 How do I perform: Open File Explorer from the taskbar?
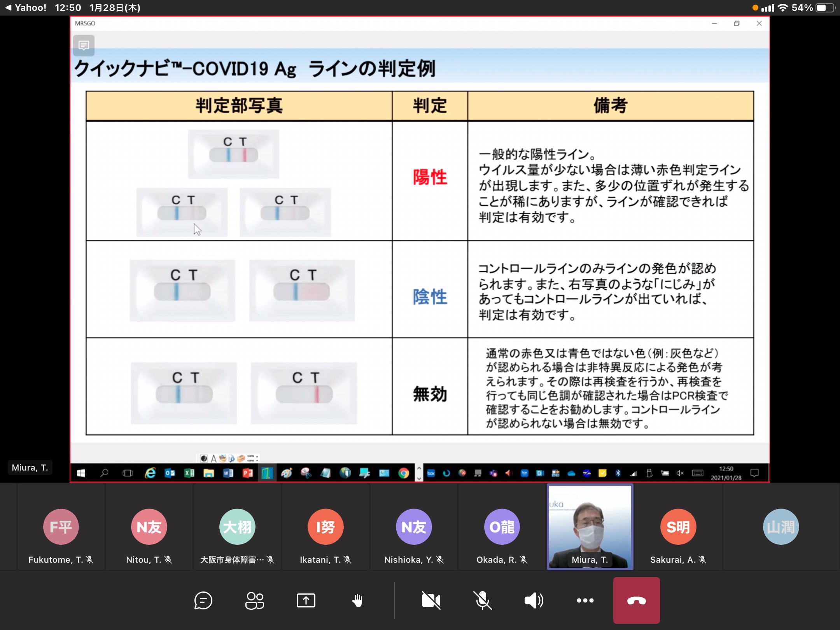(x=209, y=473)
